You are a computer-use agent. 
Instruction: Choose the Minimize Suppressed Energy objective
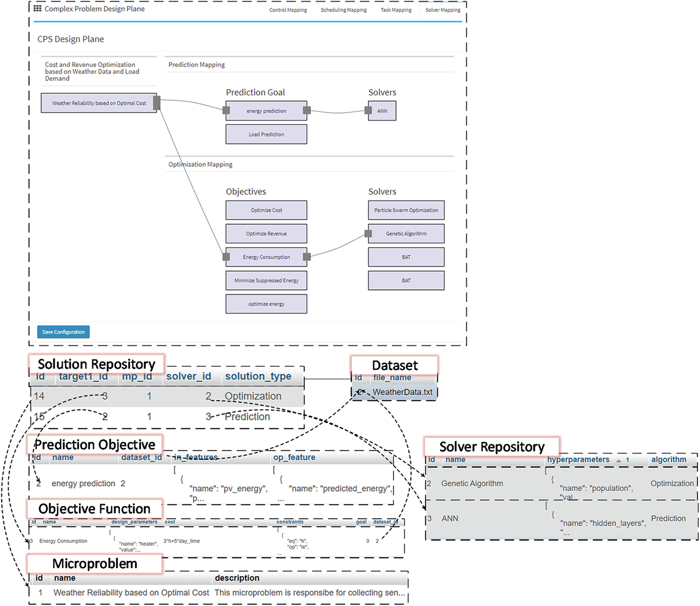tap(266, 280)
